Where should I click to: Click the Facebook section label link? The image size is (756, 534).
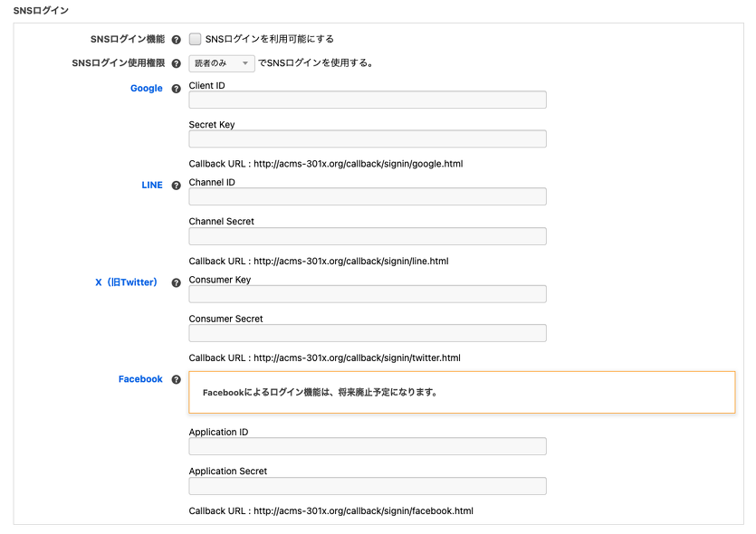click(139, 378)
